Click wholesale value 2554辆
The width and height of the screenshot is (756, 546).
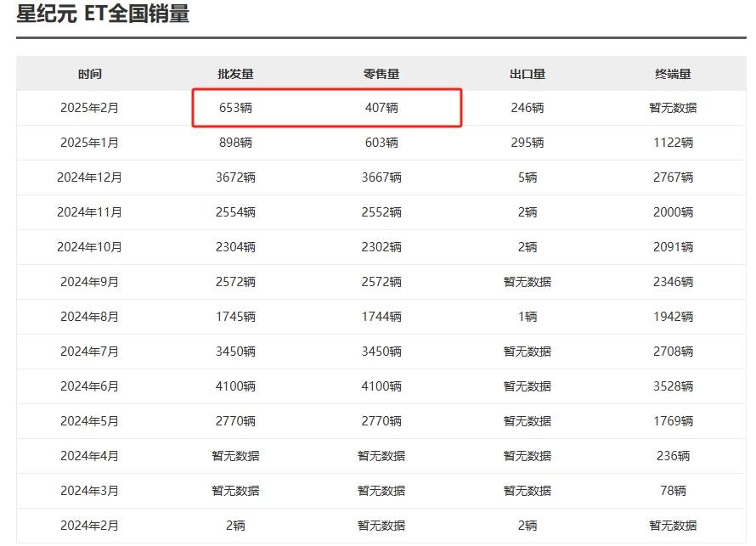pos(235,212)
